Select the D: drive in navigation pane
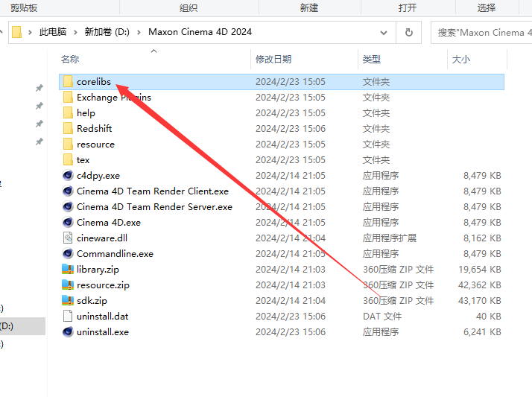Image resolution: width=532 pixels, height=397 pixels. 22,326
